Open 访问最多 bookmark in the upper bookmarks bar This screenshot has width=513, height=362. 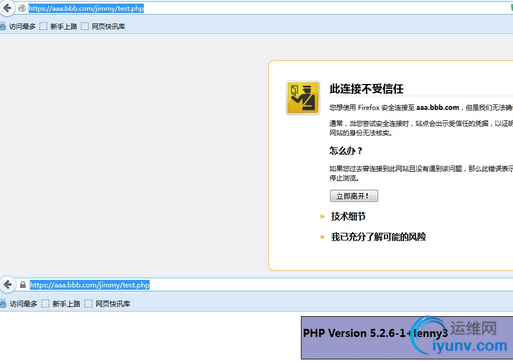18,26
